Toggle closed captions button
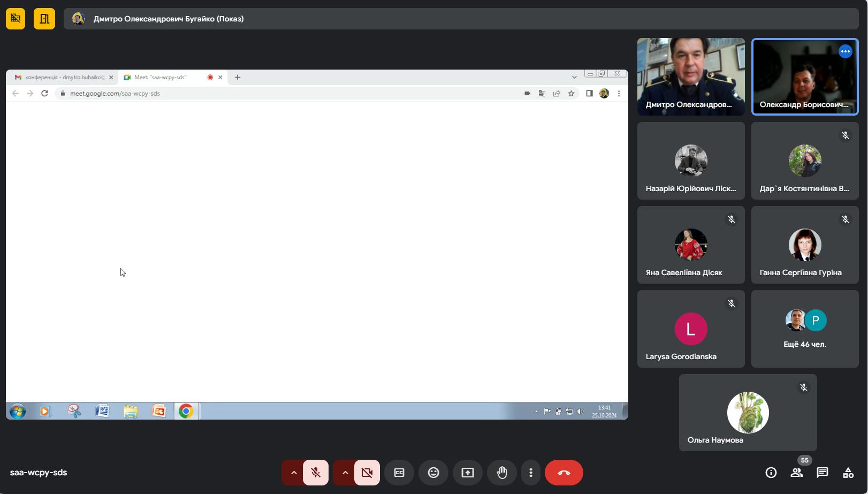This screenshot has height=494, width=868. point(399,473)
